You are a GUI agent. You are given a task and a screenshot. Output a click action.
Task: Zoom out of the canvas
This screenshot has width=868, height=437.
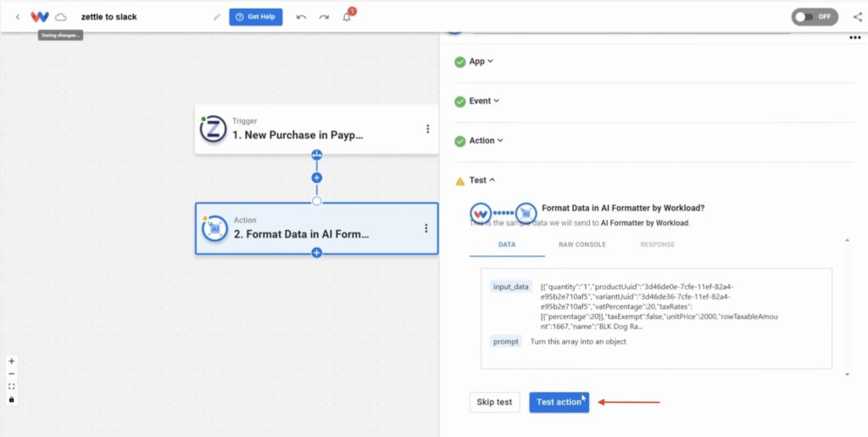[12, 374]
